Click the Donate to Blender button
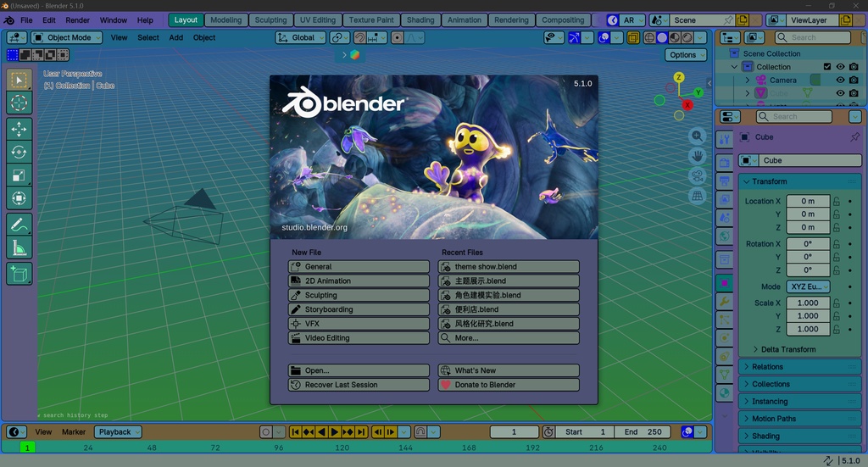The width and height of the screenshot is (868, 467). [x=509, y=385]
